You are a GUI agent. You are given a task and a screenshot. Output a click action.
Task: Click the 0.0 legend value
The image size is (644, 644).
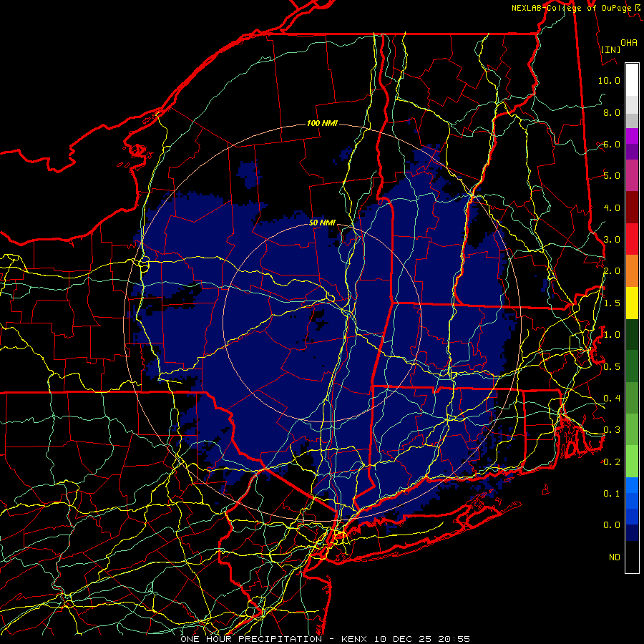click(612, 525)
